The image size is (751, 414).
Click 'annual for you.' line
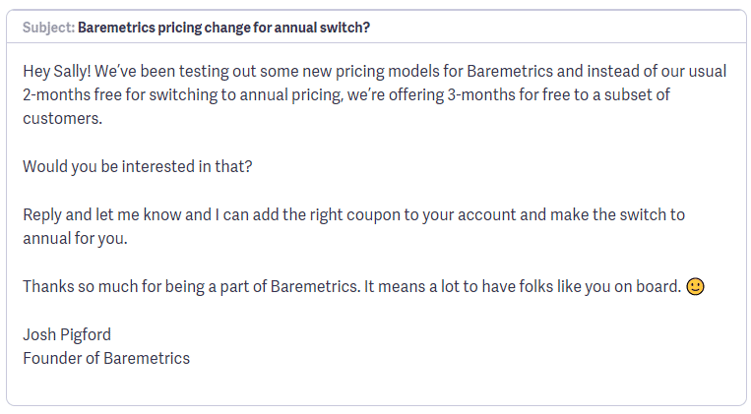[x=75, y=238]
